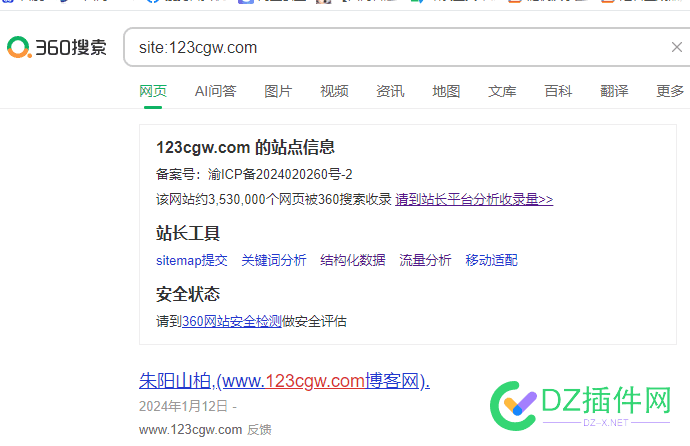Click 反馈 beside www.123cgw.com

[259, 429]
